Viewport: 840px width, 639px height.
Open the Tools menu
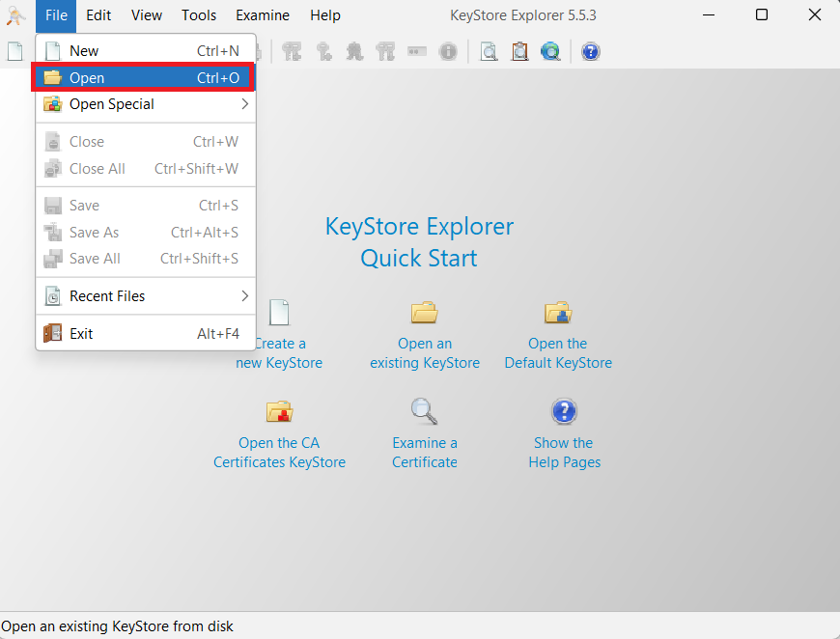point(199,15)
